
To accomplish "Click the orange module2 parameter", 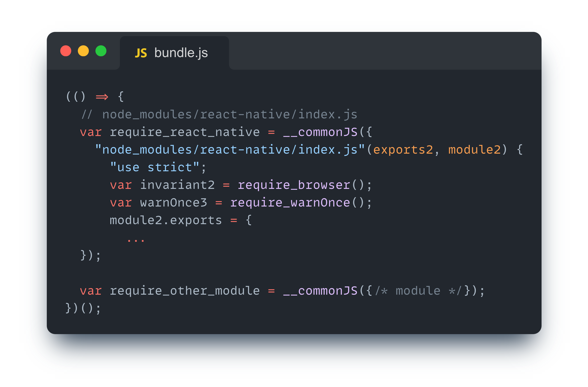I will coord(474,150).
